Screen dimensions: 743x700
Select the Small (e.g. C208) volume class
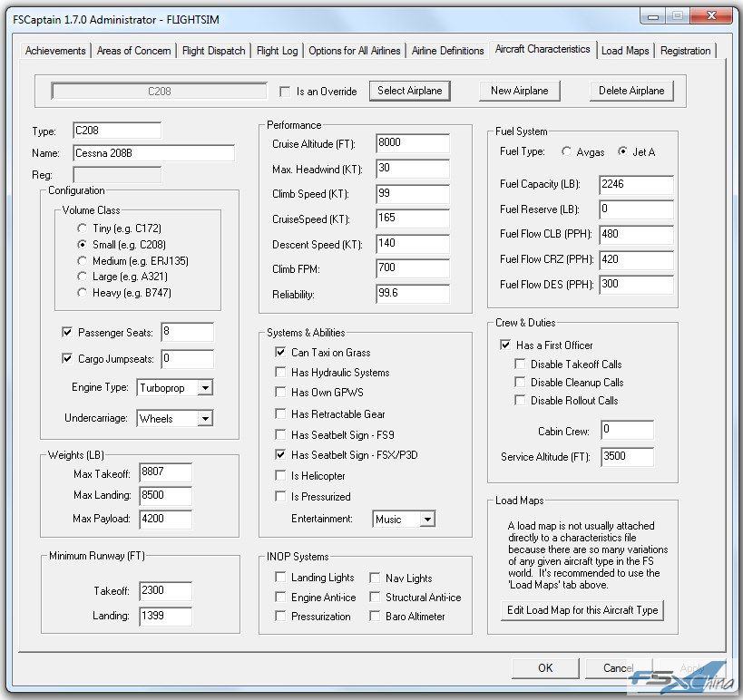click(82, 245)
